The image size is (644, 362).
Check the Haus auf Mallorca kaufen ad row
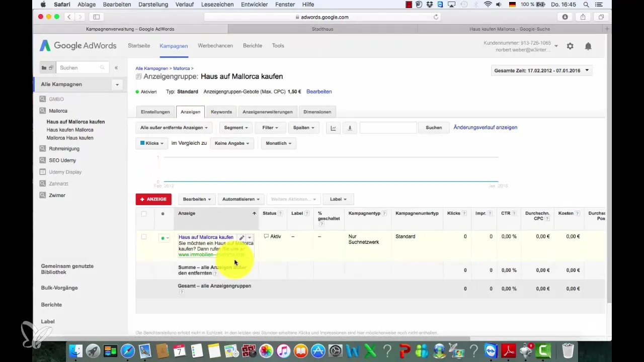[144, 237]
